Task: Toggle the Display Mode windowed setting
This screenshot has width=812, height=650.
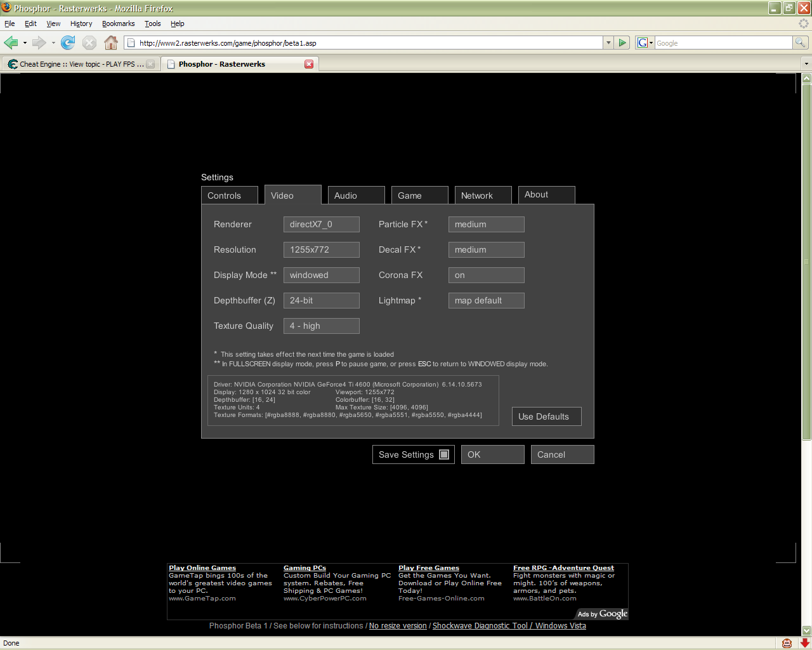Action: [321, 275]
